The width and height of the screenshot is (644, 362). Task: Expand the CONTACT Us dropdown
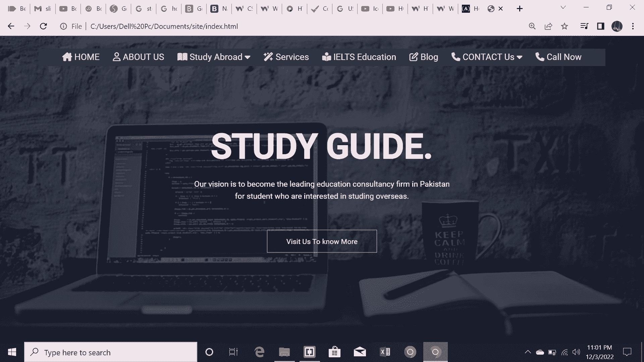520,57
